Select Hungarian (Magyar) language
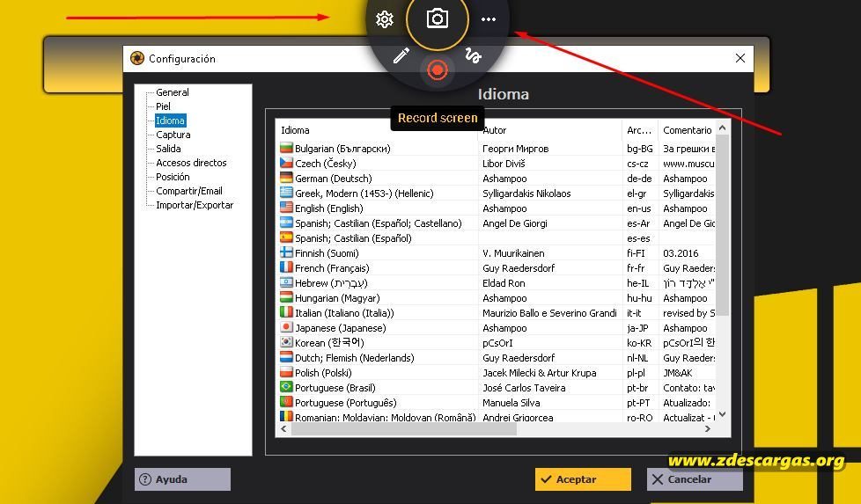 [x=497, y=298]
